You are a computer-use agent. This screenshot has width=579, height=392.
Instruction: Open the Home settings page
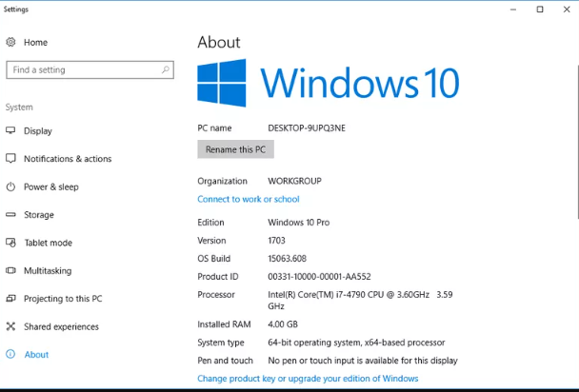click(35, 43)
